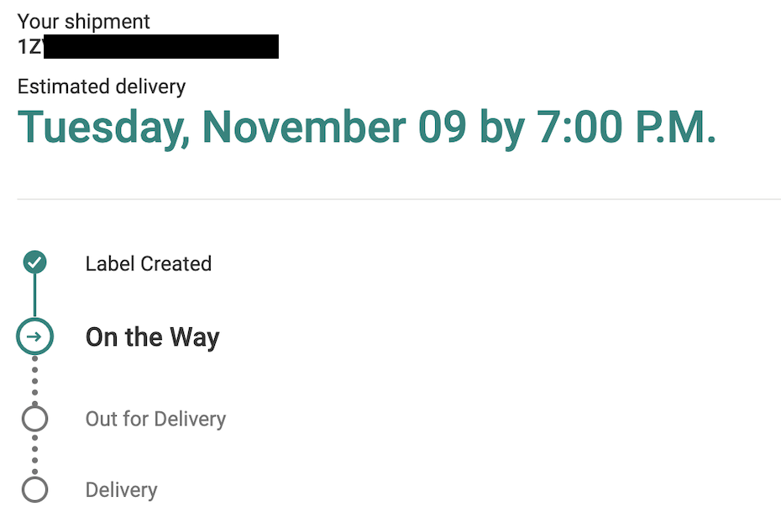This screenshot has width=781, height=532.
Task: Click the dotted line below On the Way
Action: pyautogui.click(x=34, y=379)
